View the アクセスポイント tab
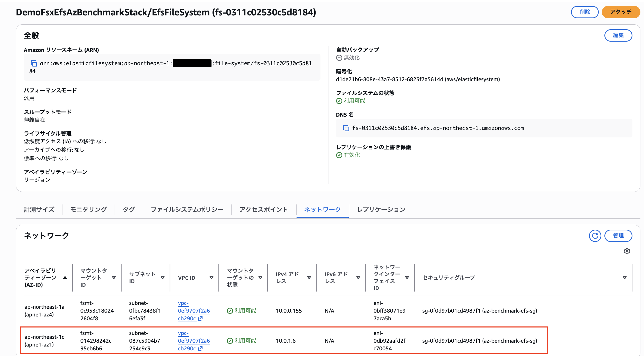The height and width of the screenshot is (356, 644). [x=263, y=210]
